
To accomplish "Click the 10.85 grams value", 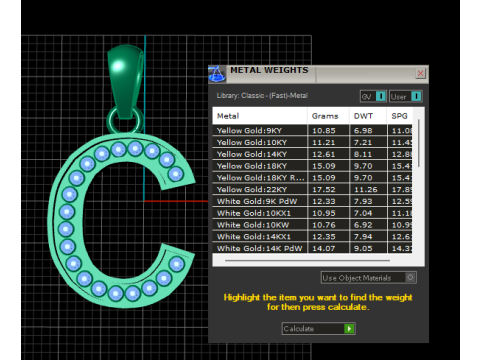I will [324, 131].
